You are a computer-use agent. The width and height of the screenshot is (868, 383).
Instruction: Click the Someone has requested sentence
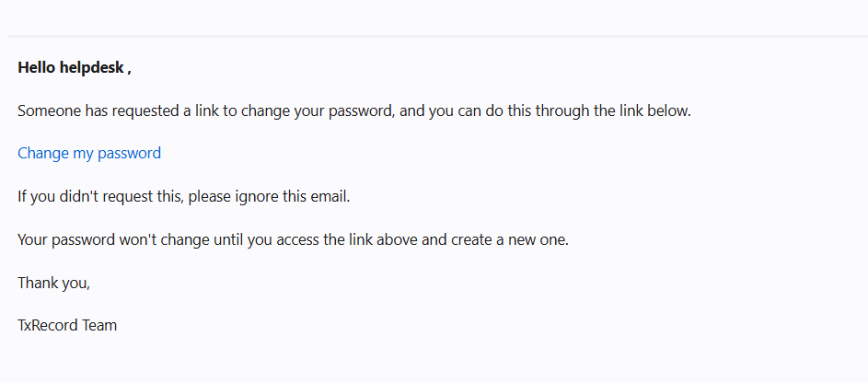point(354,111)
